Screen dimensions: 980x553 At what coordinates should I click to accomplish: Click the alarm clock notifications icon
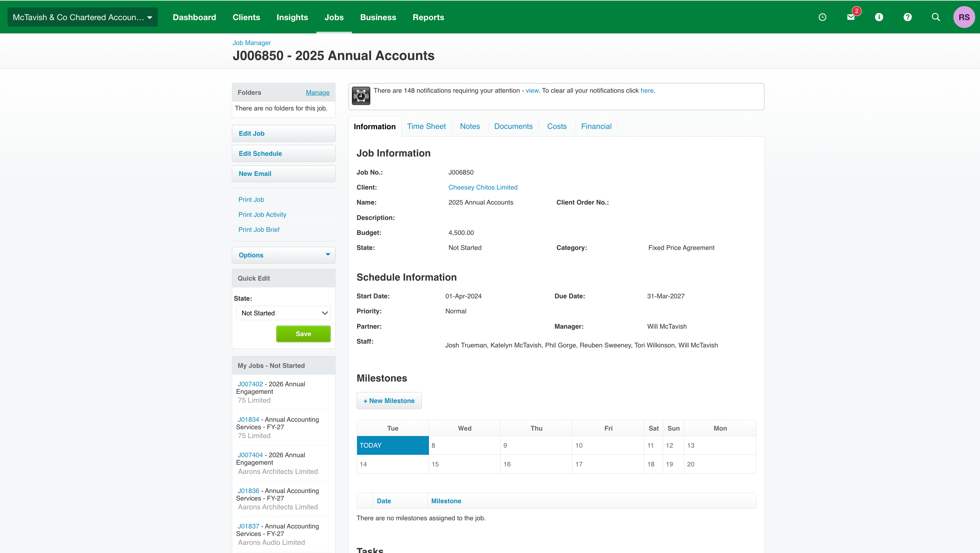pyautogui.click(x=361, y=96)
